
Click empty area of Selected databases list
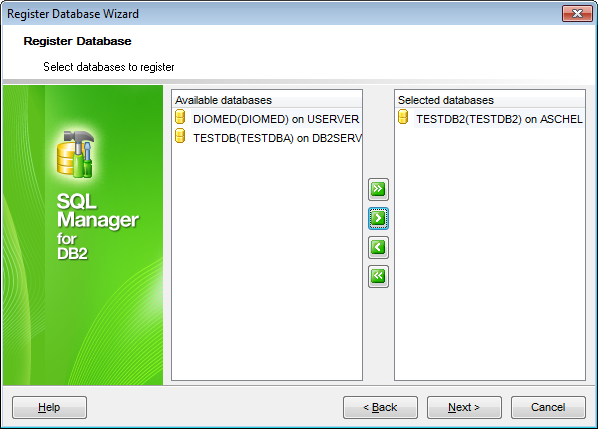[x=490, y=252]
